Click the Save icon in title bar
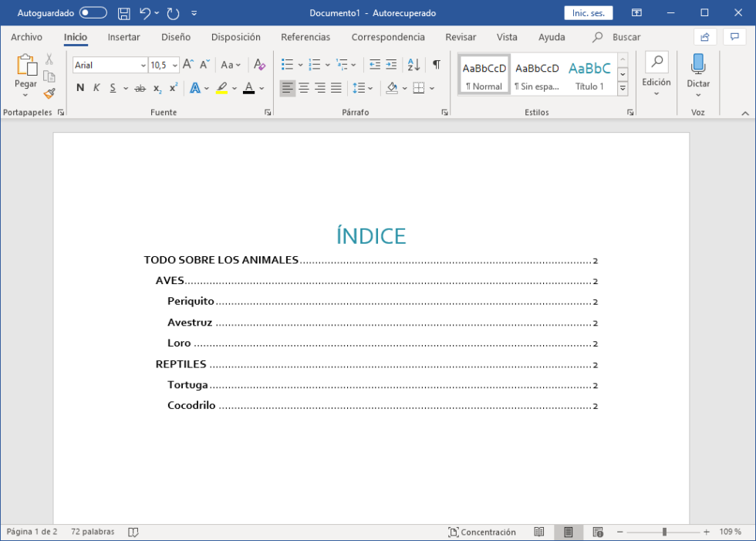756x541 pixels. point(123,13)
